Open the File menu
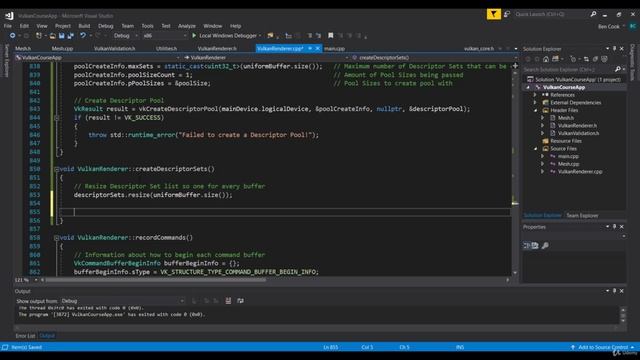Screen dimensions: 640x360 click(8, 26)
